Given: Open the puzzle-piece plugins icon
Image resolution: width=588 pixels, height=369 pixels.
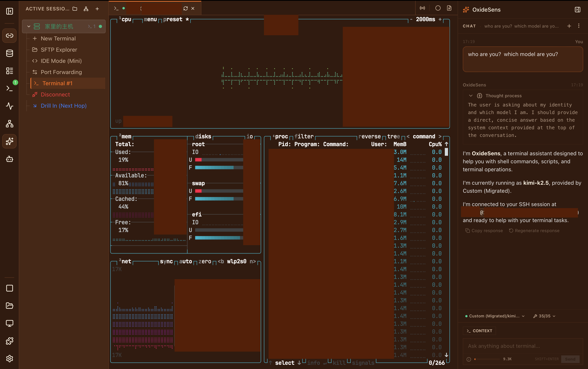Looking at the screenshot, I should tap(10, 341).
